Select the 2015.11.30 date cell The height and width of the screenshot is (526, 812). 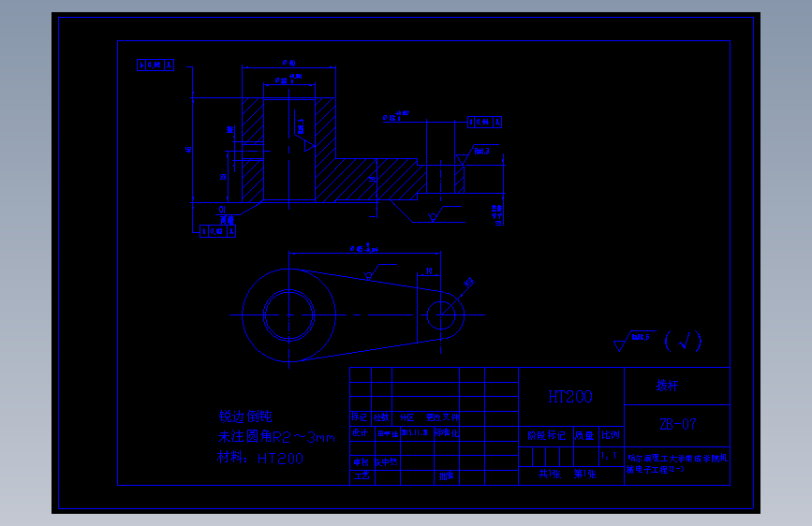click(414, 432)
